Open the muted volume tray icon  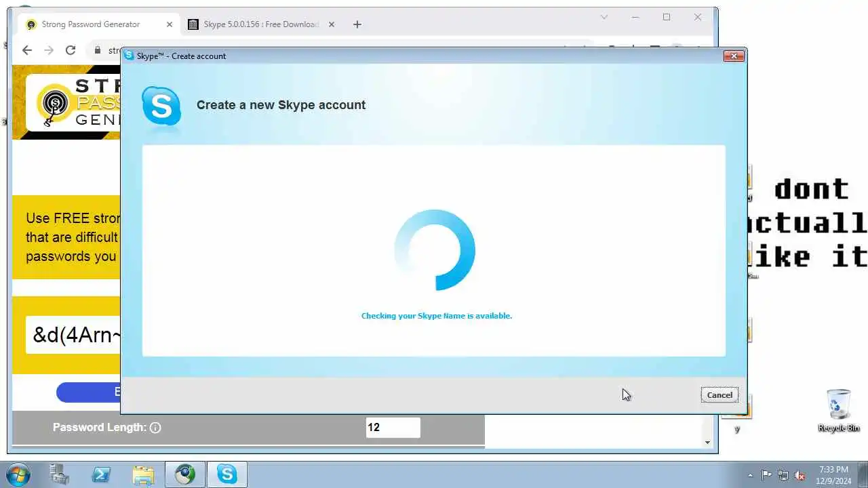pyautogui.click(x=800, y=475)
